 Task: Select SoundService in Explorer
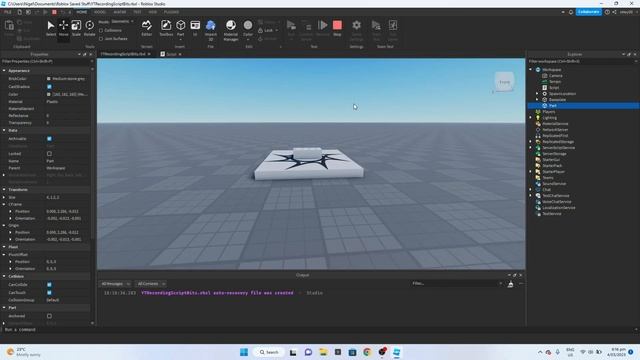pos(554,184)
